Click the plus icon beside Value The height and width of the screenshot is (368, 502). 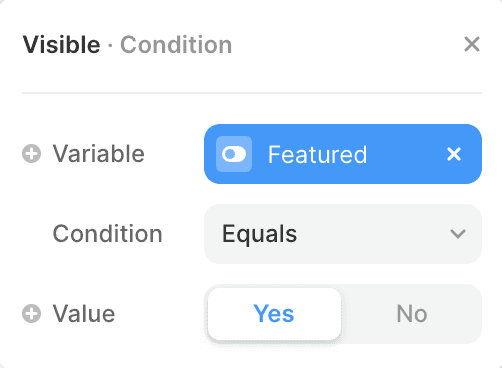pos(32,314)
